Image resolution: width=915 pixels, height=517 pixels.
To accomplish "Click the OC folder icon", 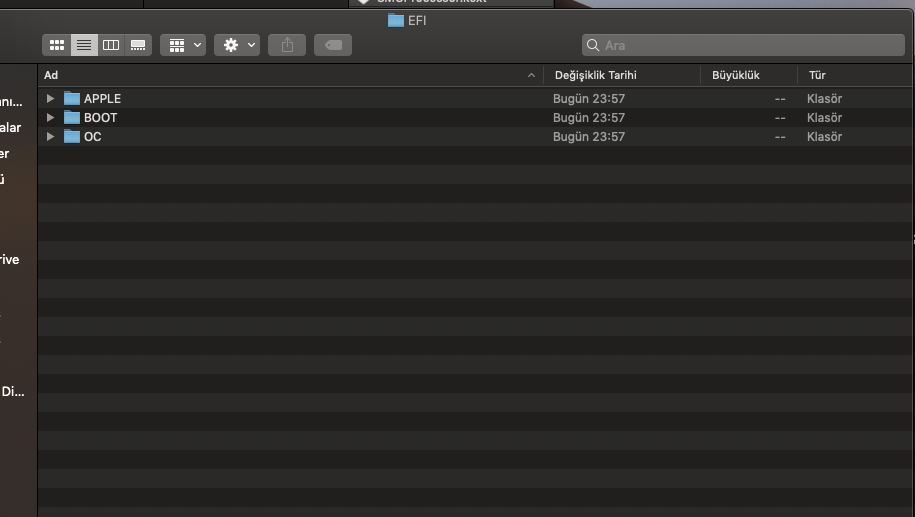I will pos(72,137).
